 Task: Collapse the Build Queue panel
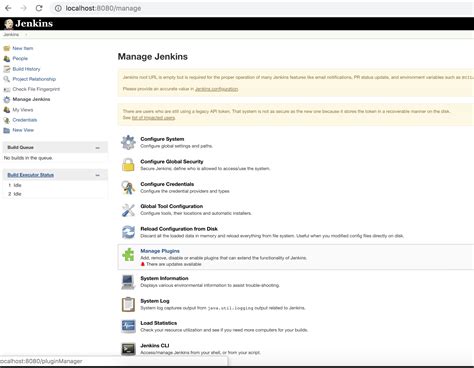pos(98,148)
